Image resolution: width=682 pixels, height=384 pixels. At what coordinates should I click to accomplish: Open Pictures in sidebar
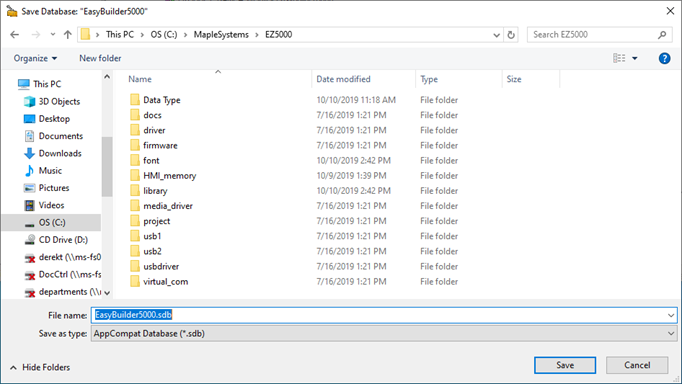(x=47, y=188)
